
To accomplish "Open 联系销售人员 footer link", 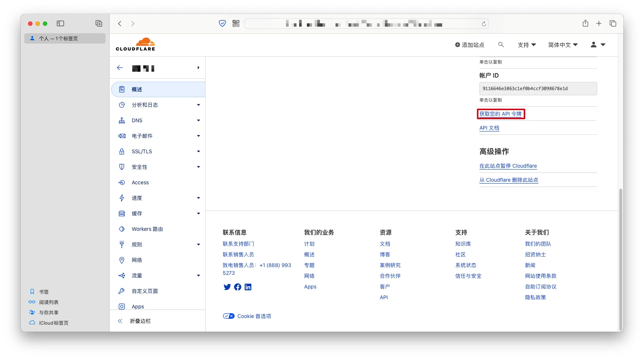I will pyautogui.click(x=238, y=254).
